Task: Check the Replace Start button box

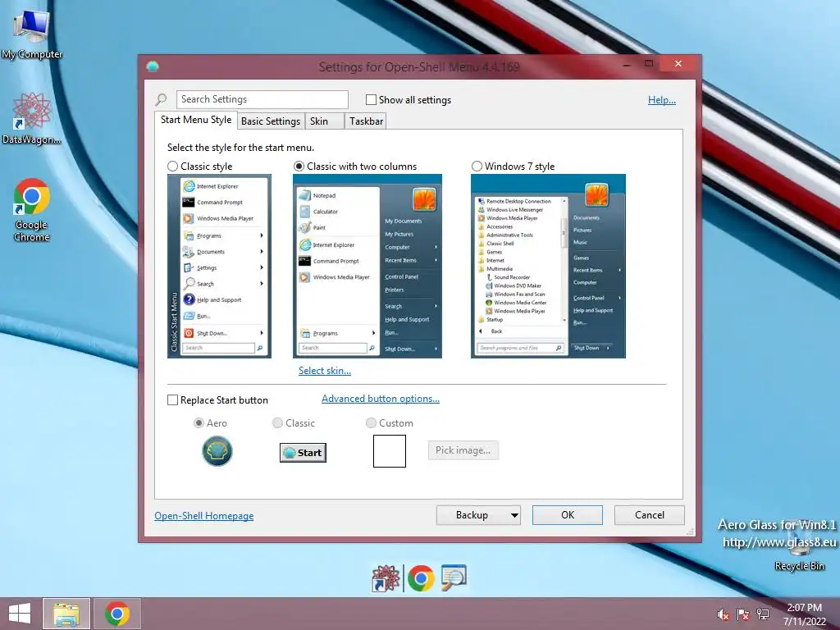Action: pyautogui.click(x=172, y=400)
